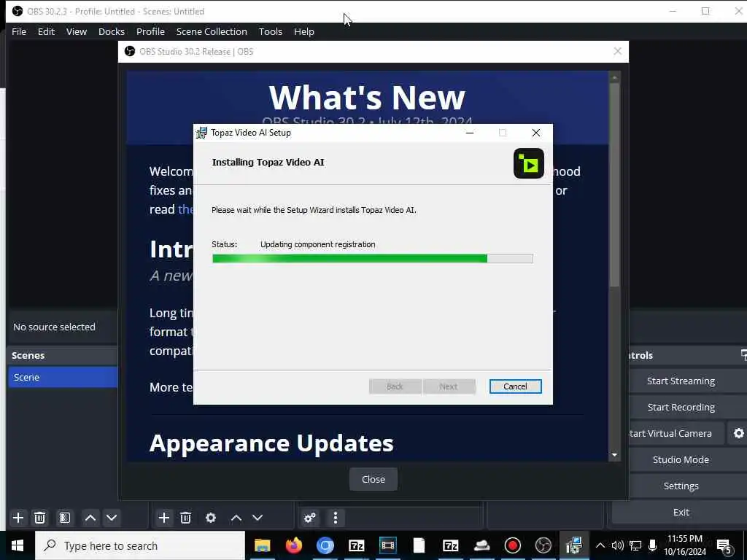Move source down with Sources toolbar arrow
The image size is (747, 560).
click(258, 518)
